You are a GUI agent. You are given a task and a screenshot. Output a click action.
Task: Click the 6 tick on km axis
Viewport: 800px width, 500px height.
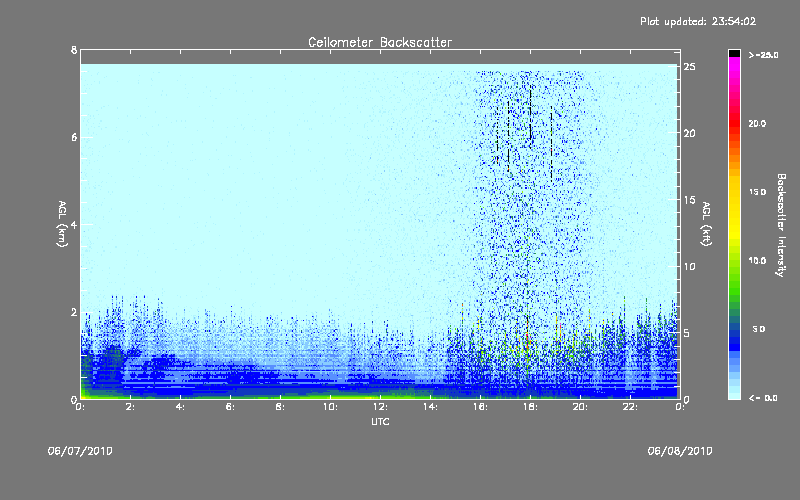74,137
